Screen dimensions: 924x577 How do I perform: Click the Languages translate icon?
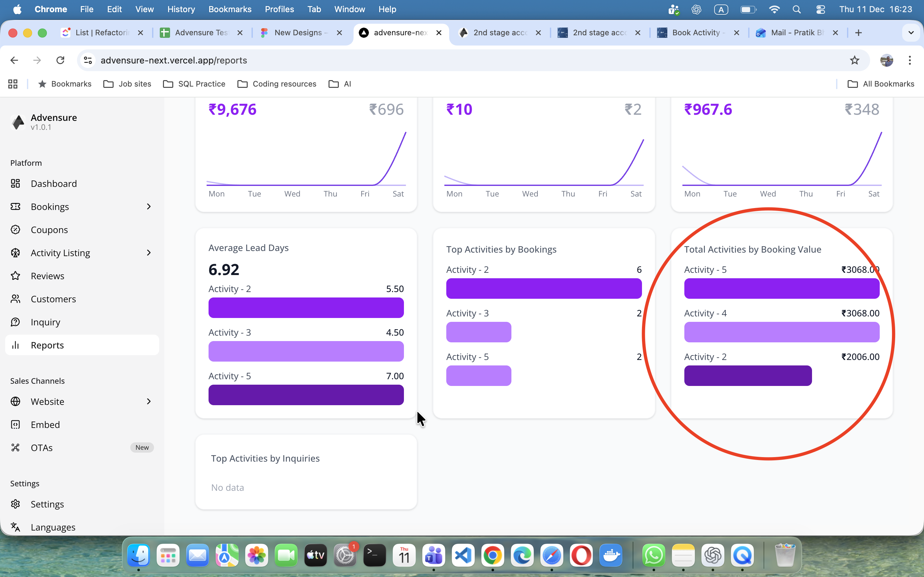pos(15,527)
